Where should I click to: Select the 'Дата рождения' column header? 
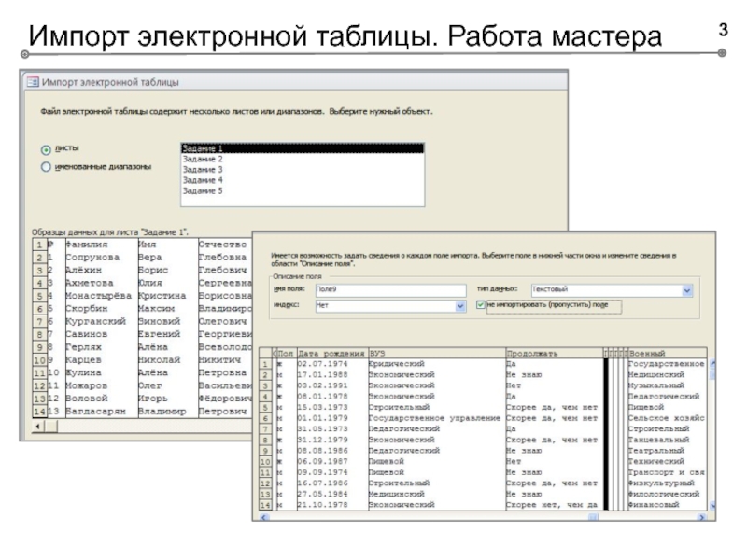(330, 354)
